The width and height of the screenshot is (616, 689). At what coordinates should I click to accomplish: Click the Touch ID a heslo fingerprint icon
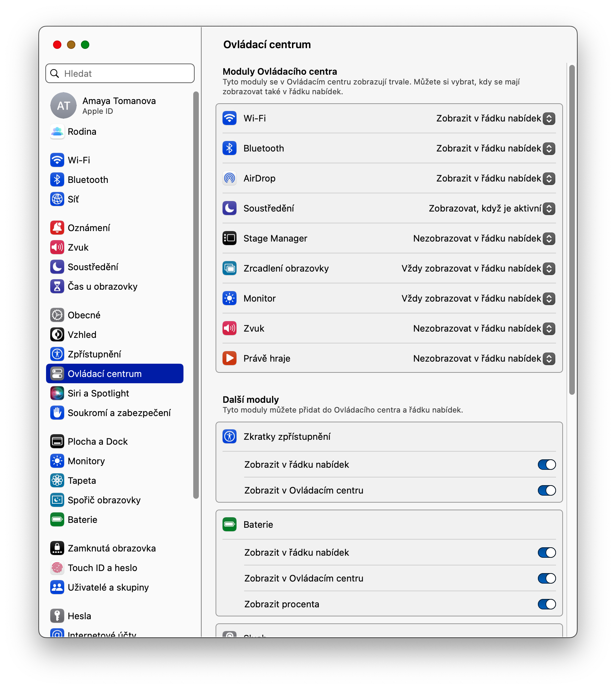(57, 568)
